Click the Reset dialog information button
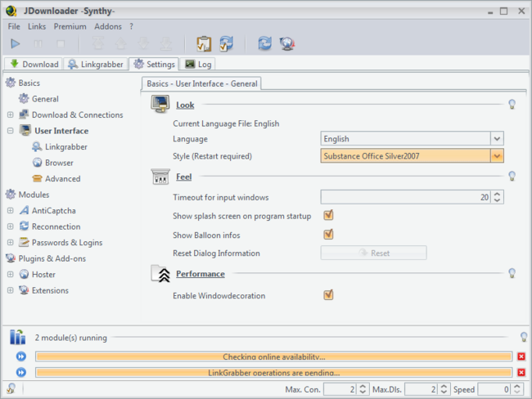This screenshot has height=399, width=532. 373,253
